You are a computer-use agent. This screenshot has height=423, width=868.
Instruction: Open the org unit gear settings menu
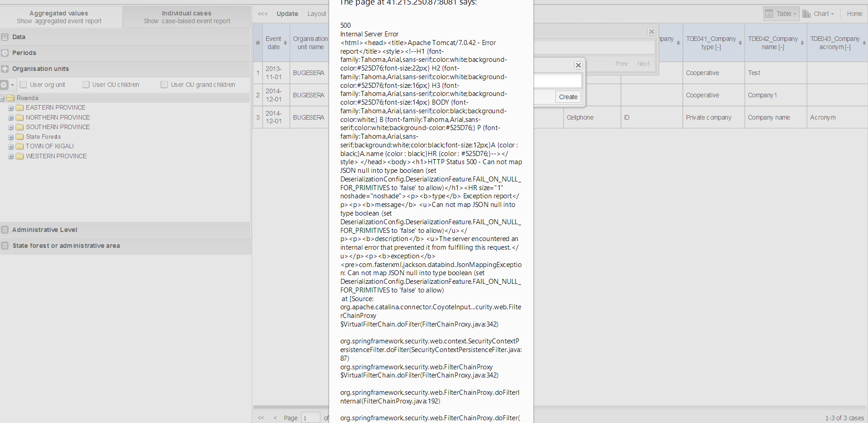pyautogui.click(x=7, y=85)
